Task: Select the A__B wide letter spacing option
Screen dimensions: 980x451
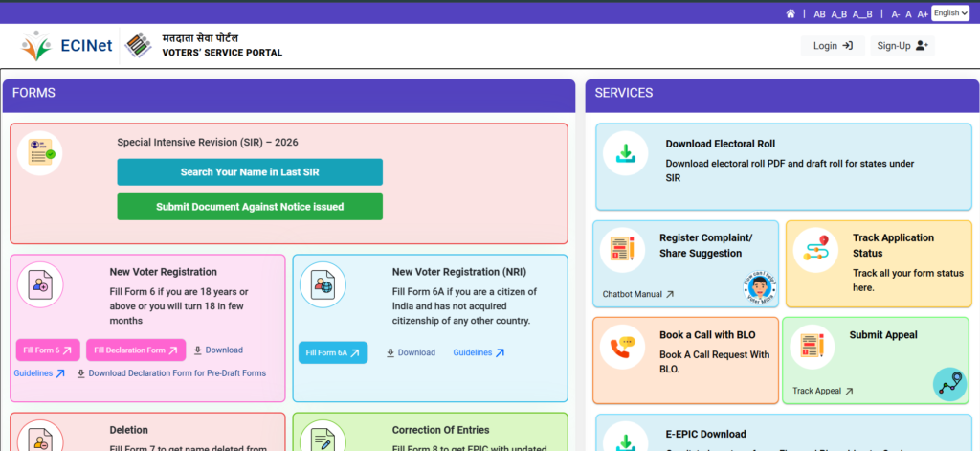Action: [x=862, y=14]
